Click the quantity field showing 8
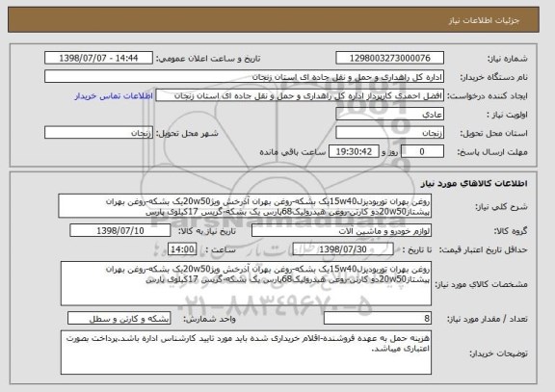The height and width of the screenshot is (392, 555). 378,319
